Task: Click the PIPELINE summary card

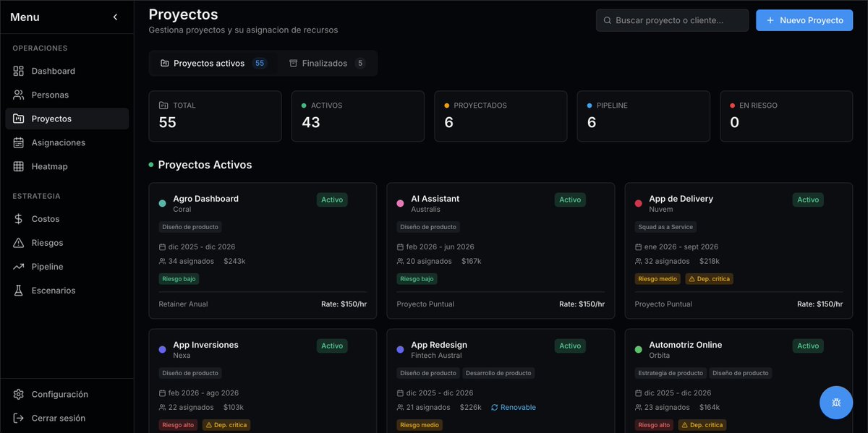Action: 643,116
